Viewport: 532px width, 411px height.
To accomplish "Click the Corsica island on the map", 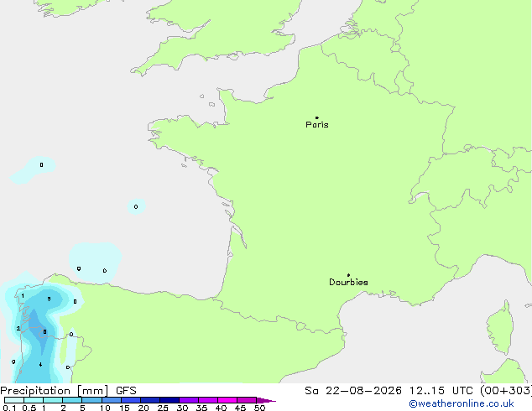I will [x=500, y=327].
